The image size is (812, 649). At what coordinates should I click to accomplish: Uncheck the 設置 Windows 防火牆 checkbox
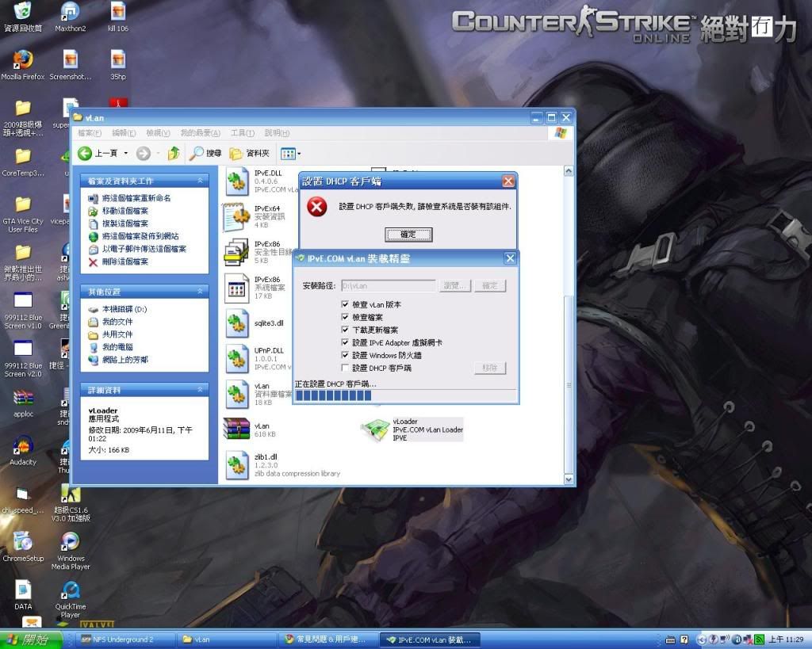(345, 355)
